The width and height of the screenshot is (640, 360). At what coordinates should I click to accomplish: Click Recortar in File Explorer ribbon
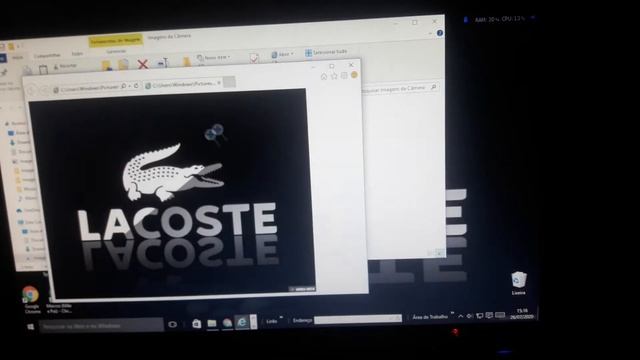65,66
